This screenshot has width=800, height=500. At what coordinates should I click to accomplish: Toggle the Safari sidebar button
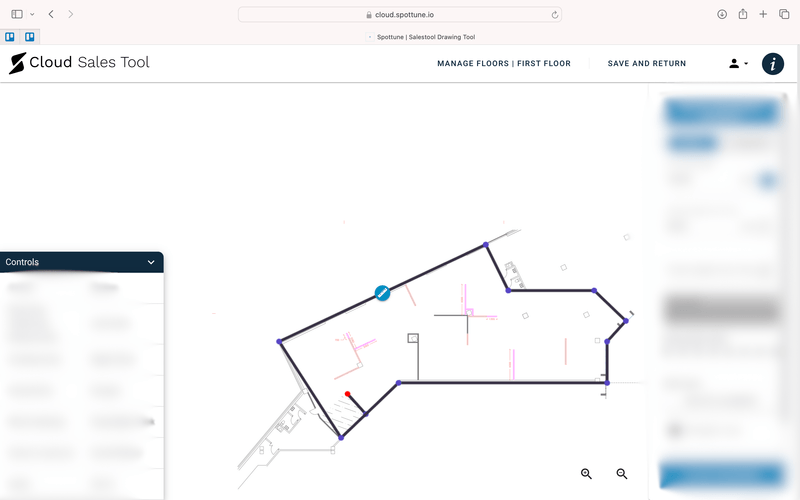pos(17,14)
